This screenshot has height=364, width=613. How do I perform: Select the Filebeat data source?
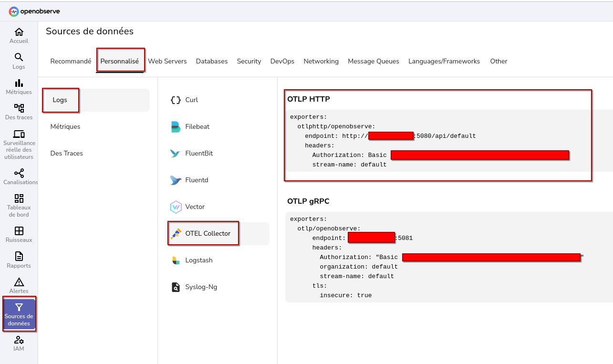pyautogui.click(x=197, y=127)
